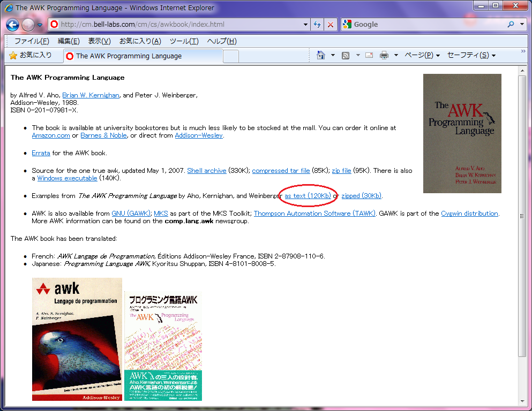Image resolution: width=532 pixels, height=411 pixels.
Task: Click the Google logo icon in search box
Action: pos(347,25)
